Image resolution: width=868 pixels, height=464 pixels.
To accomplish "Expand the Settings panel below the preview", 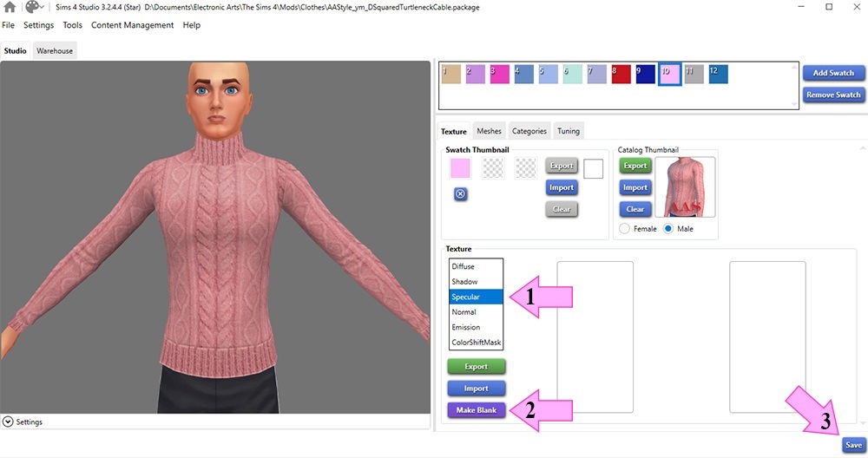I will (x=9, y=422).
